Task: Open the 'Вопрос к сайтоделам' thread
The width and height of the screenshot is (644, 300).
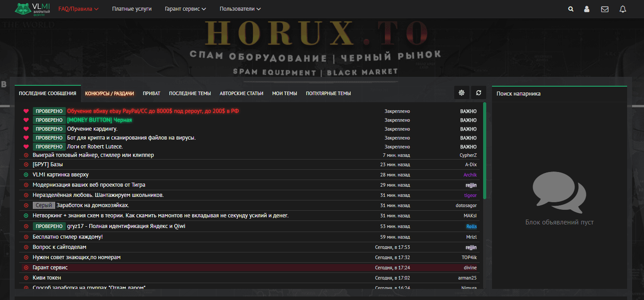Action: (60, 247)
